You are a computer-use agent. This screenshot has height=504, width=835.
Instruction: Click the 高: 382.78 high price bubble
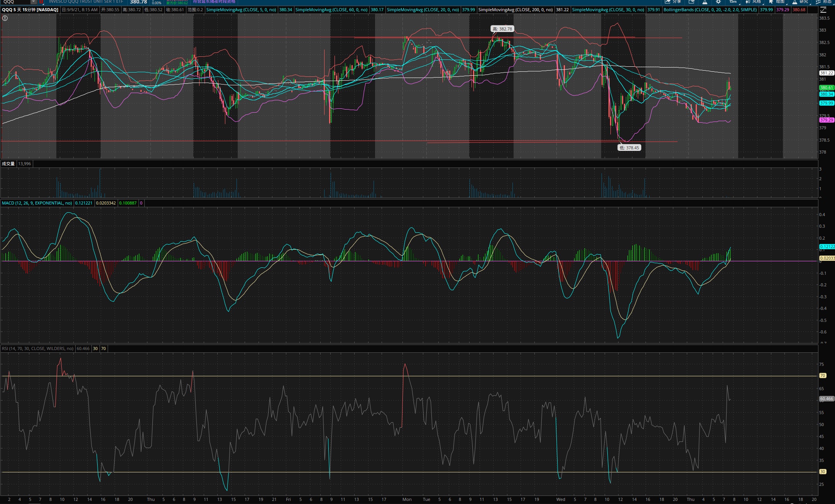pos(502,29)
